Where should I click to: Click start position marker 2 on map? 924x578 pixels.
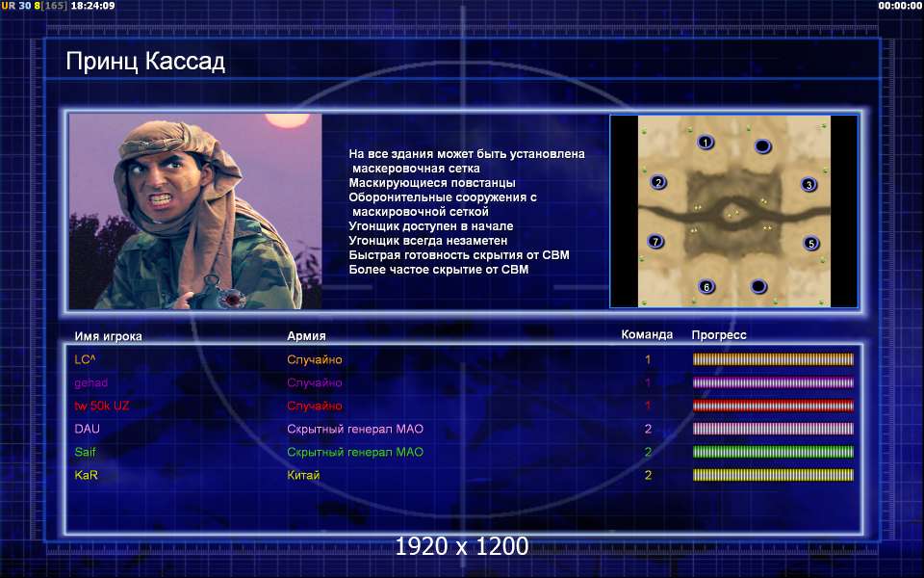[658, 182]
